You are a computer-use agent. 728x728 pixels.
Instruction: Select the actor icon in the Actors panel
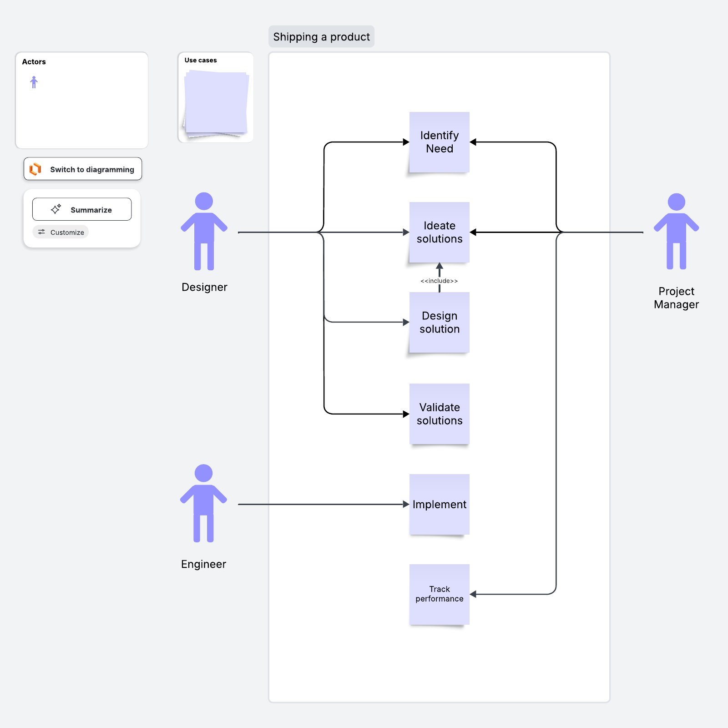coord(34,82)
